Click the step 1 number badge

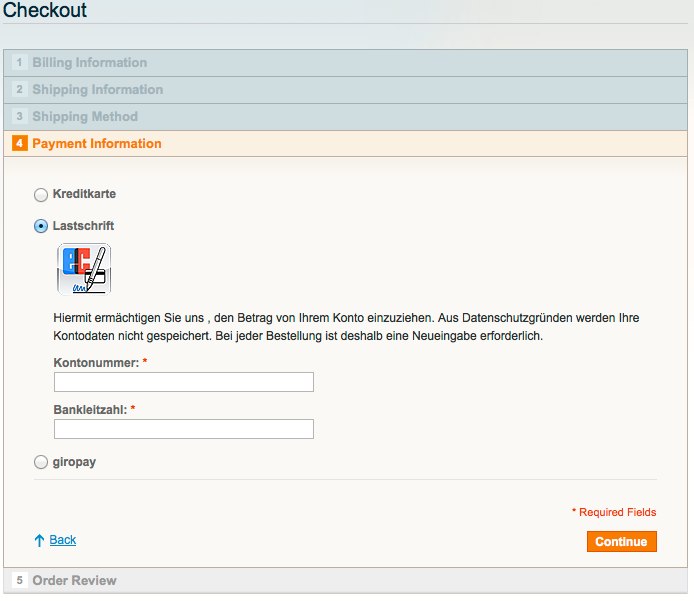pyautogui.click(x=19, y=63)
